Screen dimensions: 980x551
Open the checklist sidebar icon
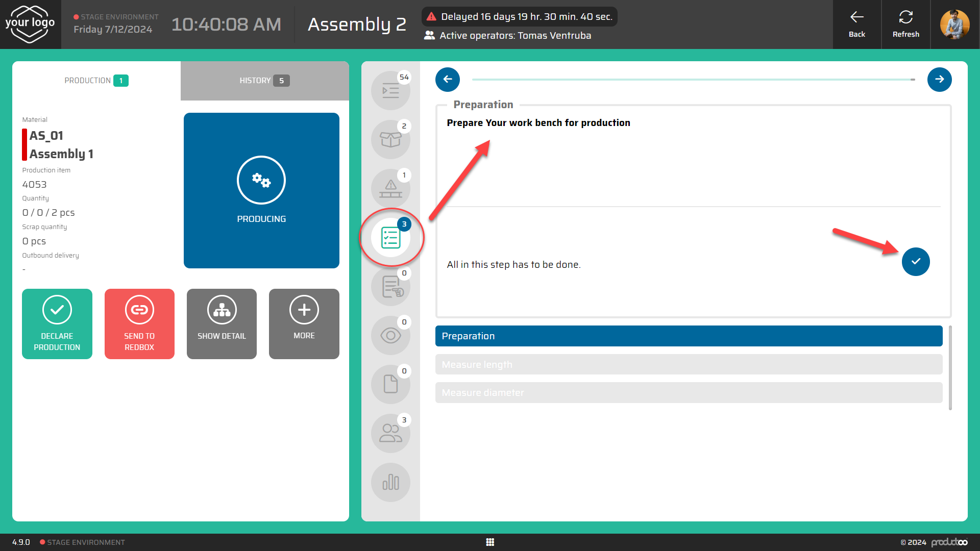click(x=390, y=238)
